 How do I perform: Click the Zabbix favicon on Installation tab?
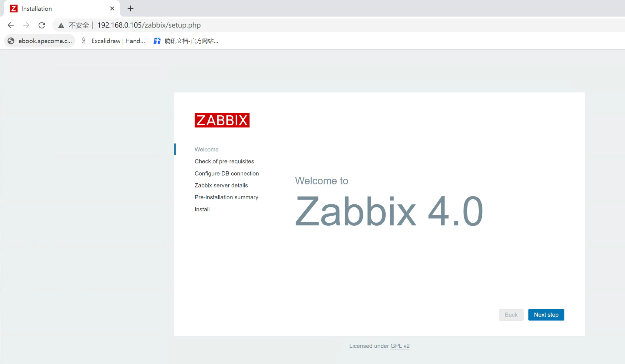(14, 8)
